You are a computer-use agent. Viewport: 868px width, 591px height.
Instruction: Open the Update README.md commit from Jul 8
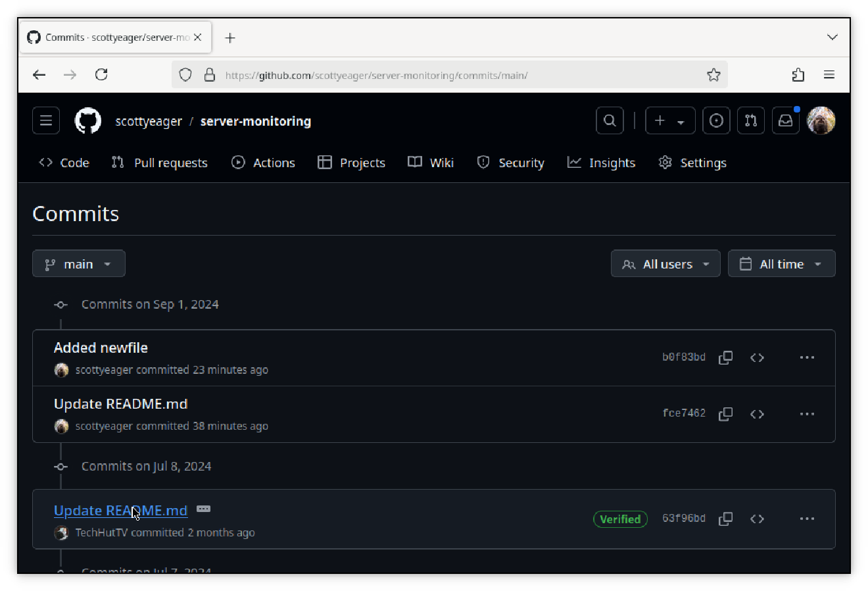[x=120, y=510]
